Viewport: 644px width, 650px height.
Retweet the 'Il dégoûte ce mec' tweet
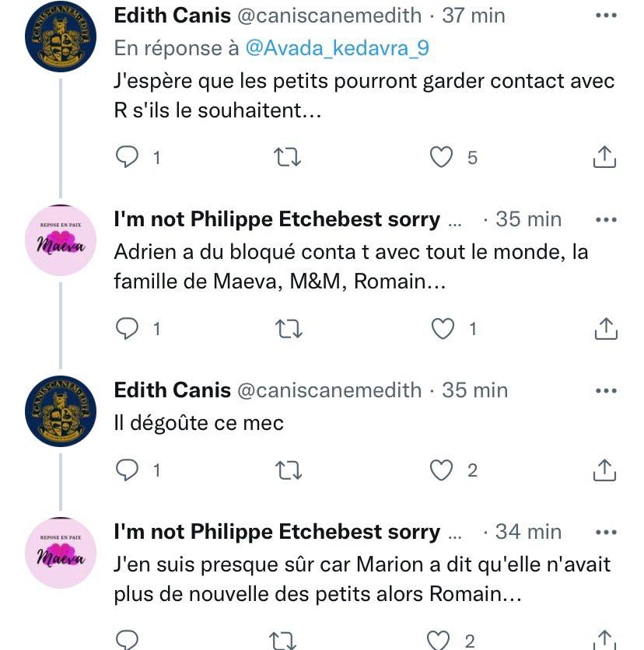pos(289,470)
